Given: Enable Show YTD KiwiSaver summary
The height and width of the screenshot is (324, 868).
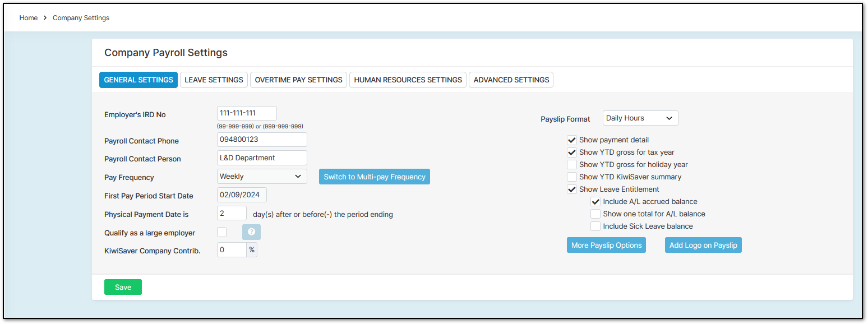Looking at the screenshot, I should pos(572,177).
